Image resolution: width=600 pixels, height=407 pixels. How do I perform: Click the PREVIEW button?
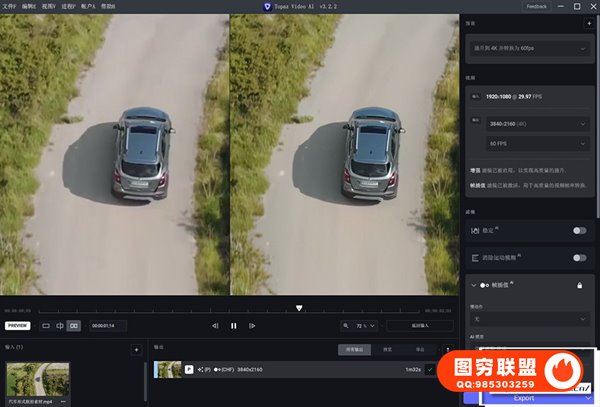click(18, 326)
